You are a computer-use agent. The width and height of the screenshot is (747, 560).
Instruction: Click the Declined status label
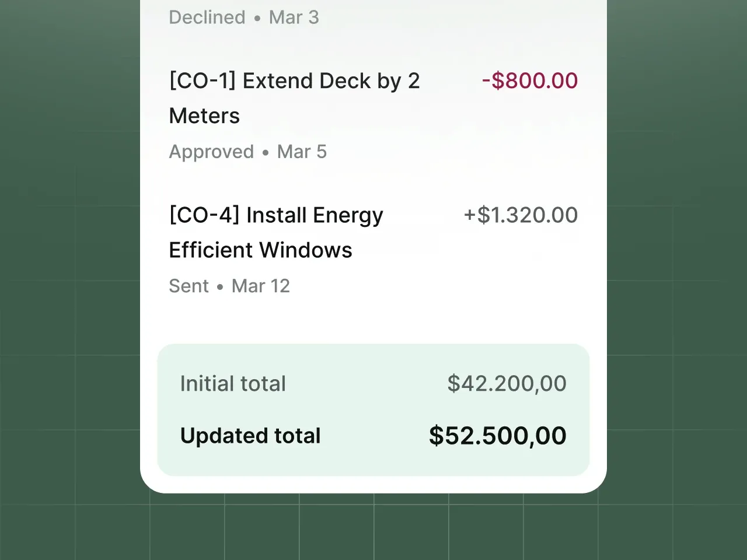(x=207, y=17)
